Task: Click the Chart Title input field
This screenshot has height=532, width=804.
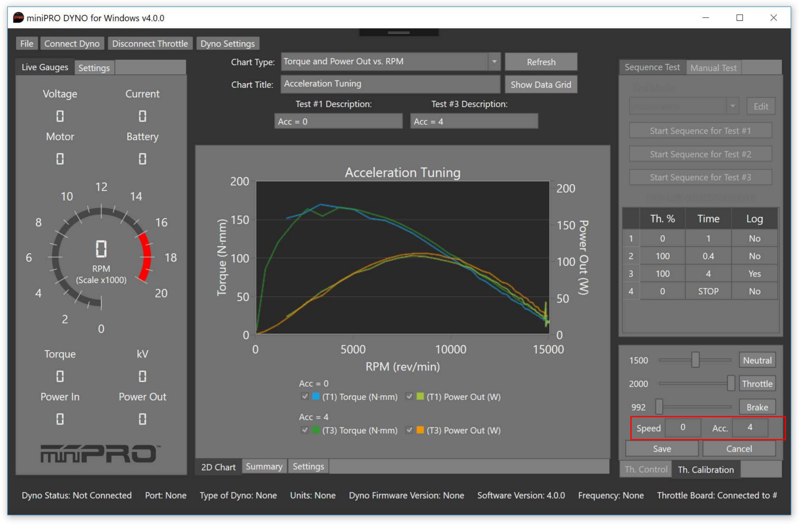Action: click(390, 84)
